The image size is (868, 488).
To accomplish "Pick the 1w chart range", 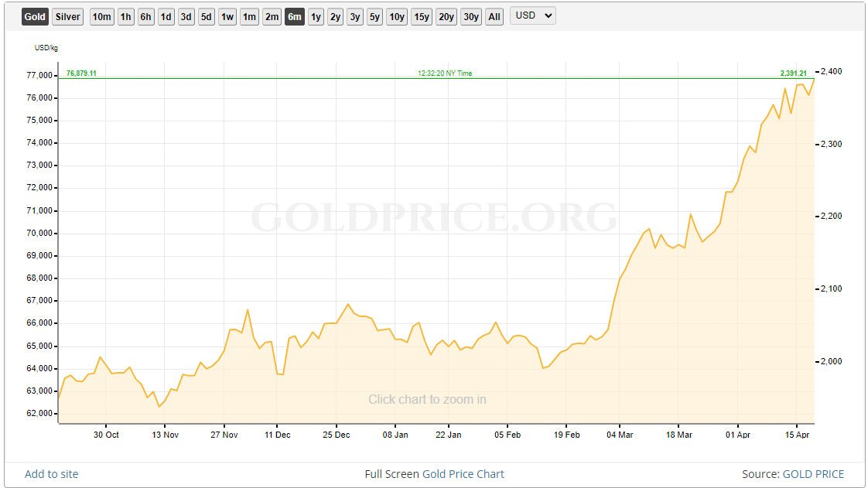I will click(x=227, y=16).
